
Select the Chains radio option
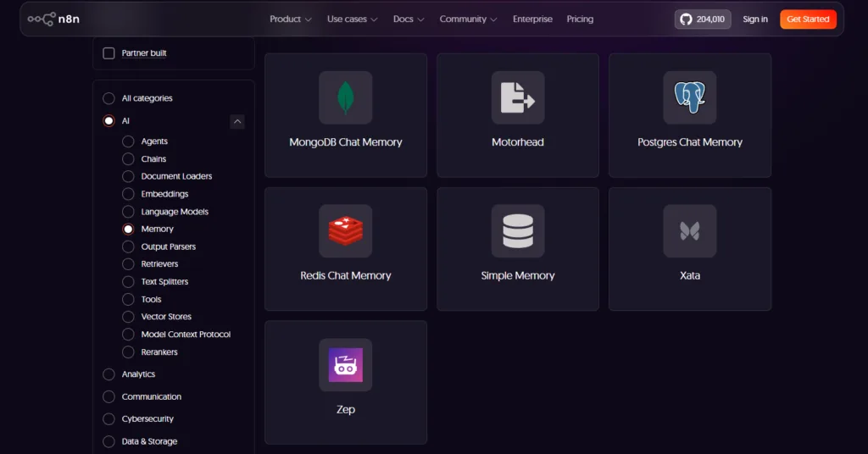pos(128,159)
